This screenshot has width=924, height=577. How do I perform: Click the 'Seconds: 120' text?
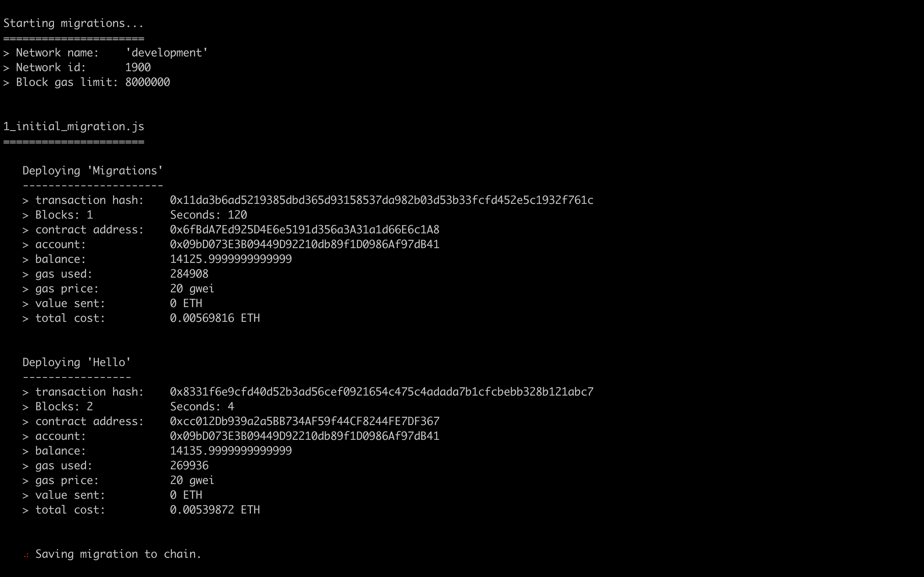[209, 215]
